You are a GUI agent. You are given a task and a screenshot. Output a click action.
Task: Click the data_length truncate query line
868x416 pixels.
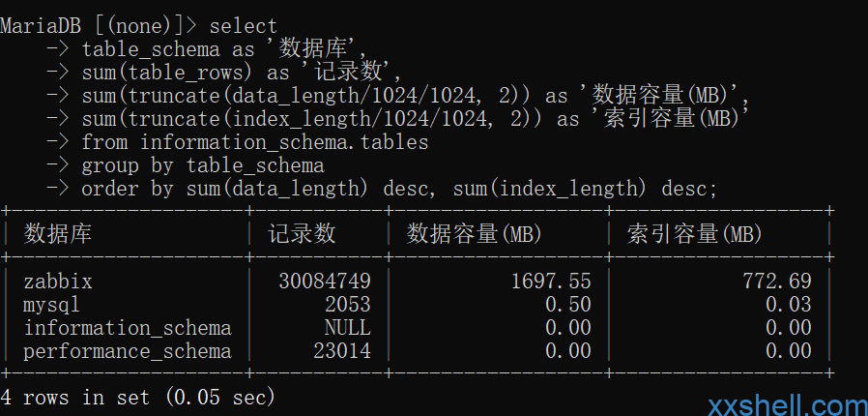click(416, 96)
